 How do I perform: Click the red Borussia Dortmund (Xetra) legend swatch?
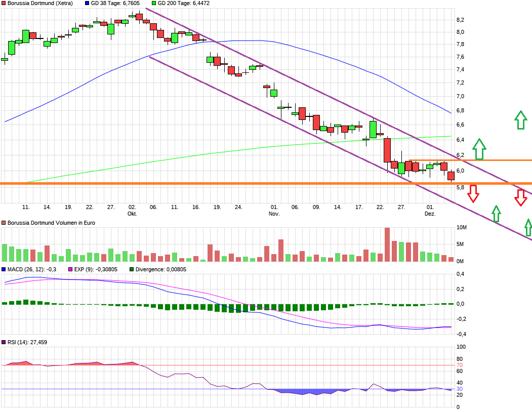(x=4, y=3)
